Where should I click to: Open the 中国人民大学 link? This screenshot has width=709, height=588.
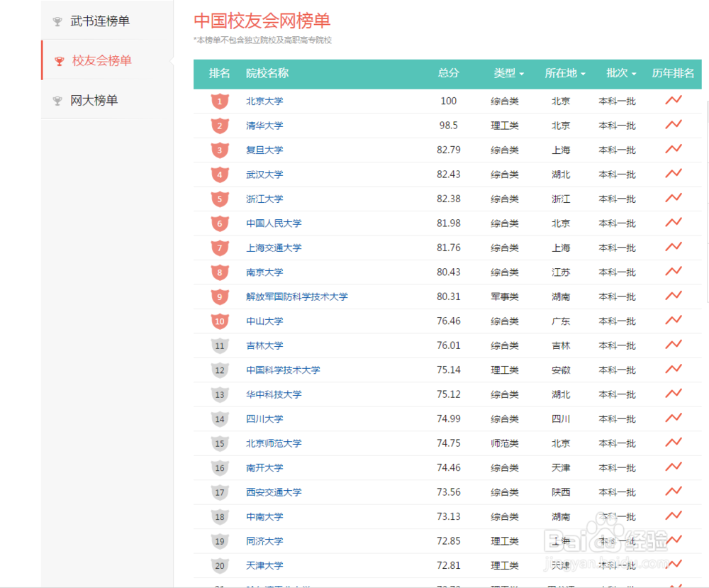point(274,223)
